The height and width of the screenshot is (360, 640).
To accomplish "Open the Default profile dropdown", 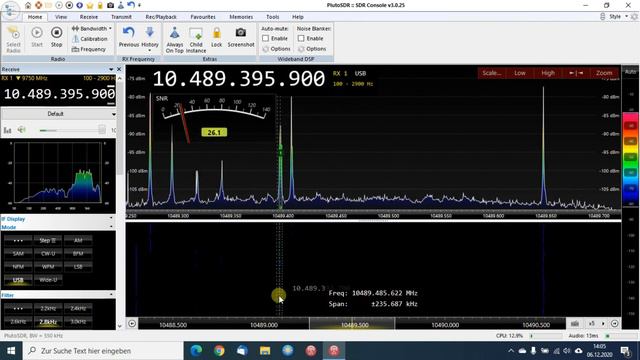I will pos(59,114).
